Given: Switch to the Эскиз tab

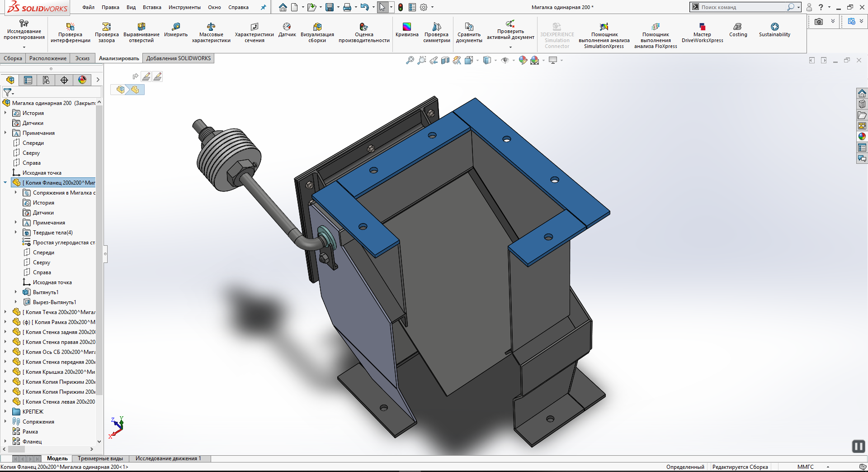Looking at the screenshot, I should (82, 58).
